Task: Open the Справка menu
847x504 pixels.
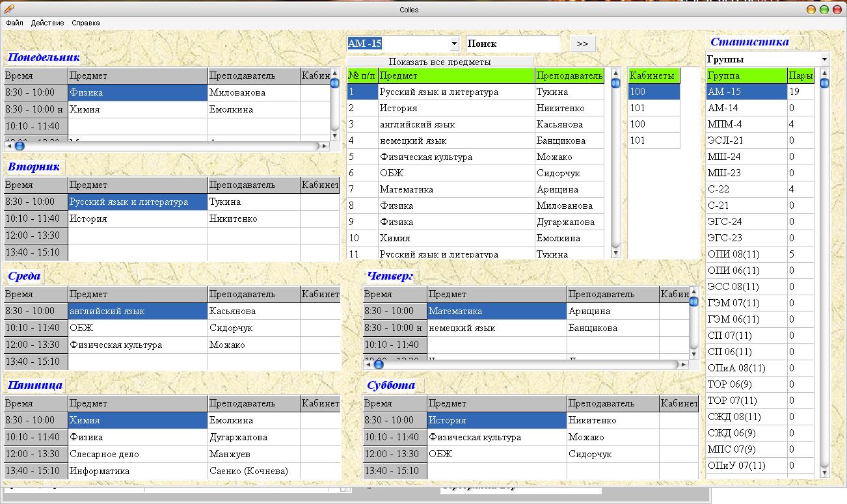Action: [86, 23]
